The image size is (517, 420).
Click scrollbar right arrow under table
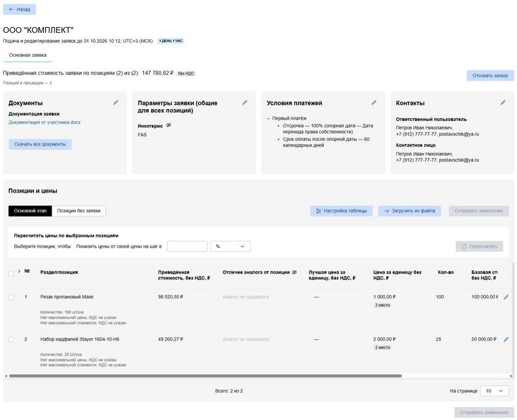point(511,376)
